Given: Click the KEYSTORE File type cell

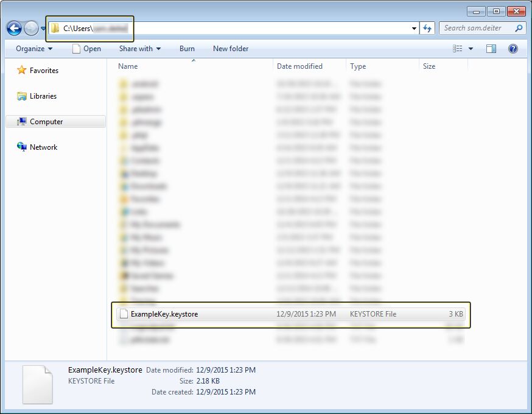Looking at the screenshot, I should tap(373, 314).
